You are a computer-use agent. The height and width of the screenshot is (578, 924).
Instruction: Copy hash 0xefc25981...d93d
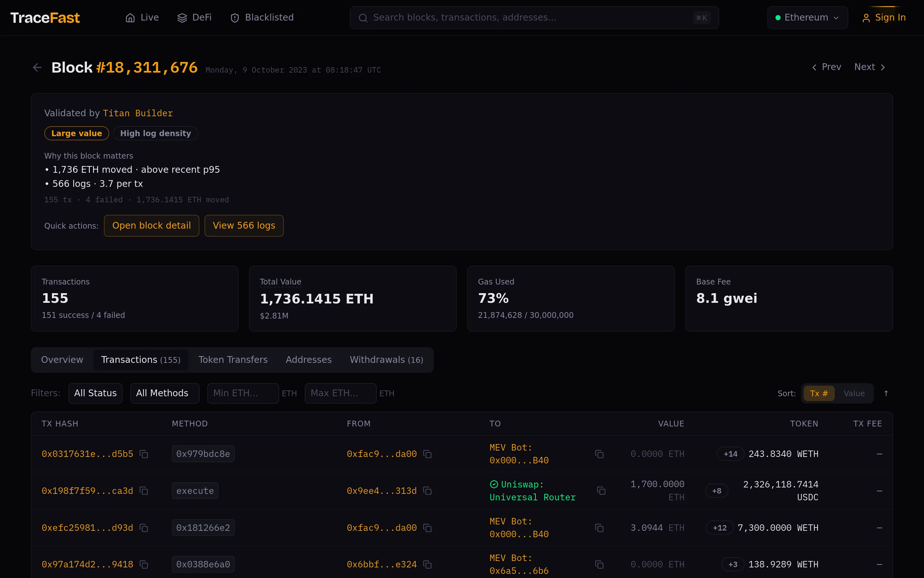tap(144, 528)
